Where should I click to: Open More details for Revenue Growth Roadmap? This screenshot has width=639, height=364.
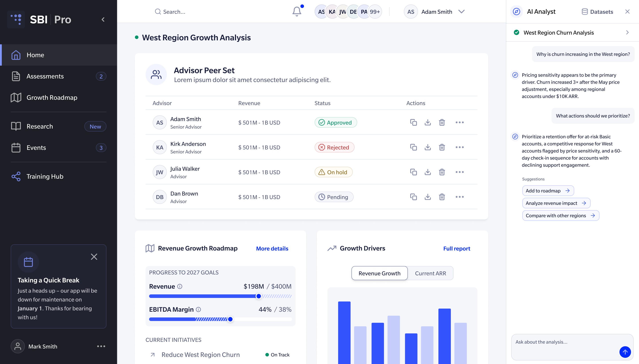click(x=272, y=248)
